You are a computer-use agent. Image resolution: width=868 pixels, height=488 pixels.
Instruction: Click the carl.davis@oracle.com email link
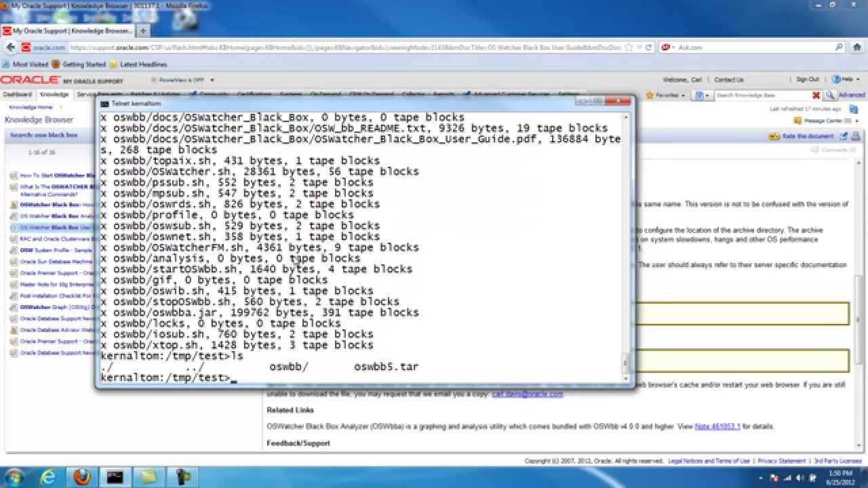click(527, 394)
